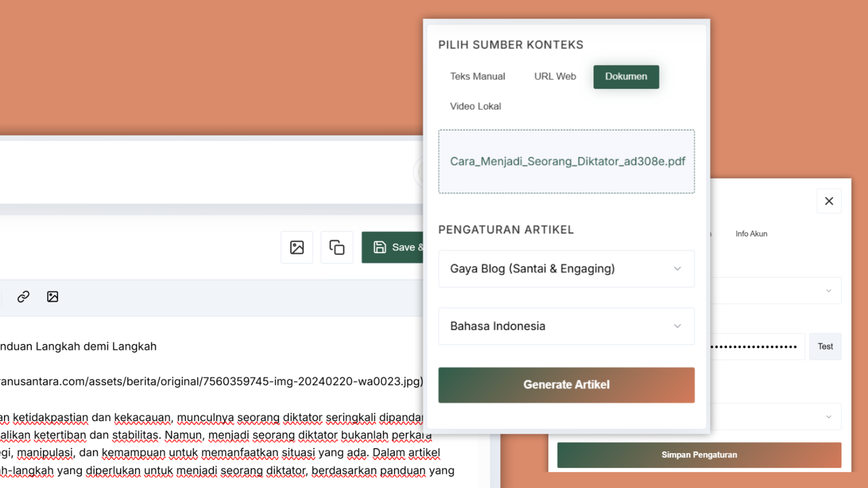Click the copy content icon button

point(337,247)
